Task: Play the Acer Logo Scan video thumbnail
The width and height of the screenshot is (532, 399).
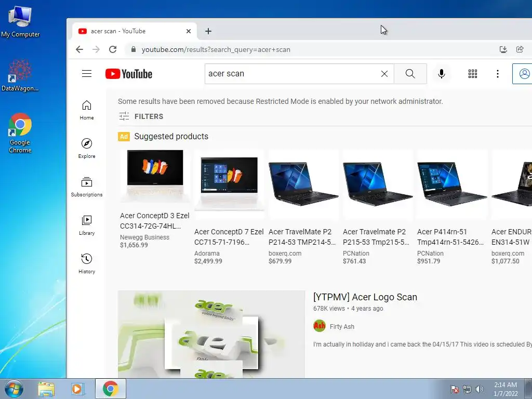Action: coord(211,334)
